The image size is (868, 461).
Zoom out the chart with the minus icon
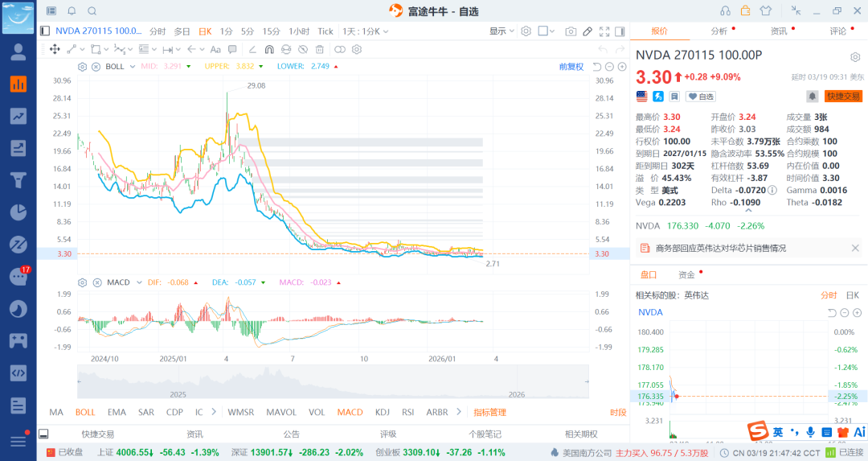click(x=609, y=67)
